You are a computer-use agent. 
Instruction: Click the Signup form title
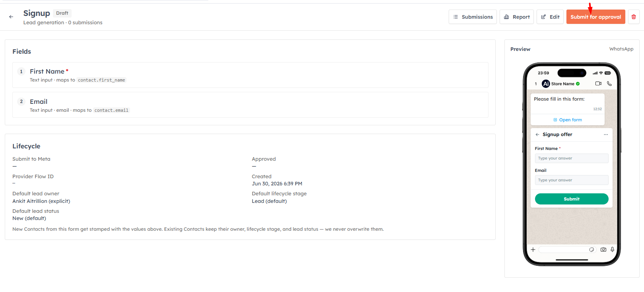click(x=37, y=13)
